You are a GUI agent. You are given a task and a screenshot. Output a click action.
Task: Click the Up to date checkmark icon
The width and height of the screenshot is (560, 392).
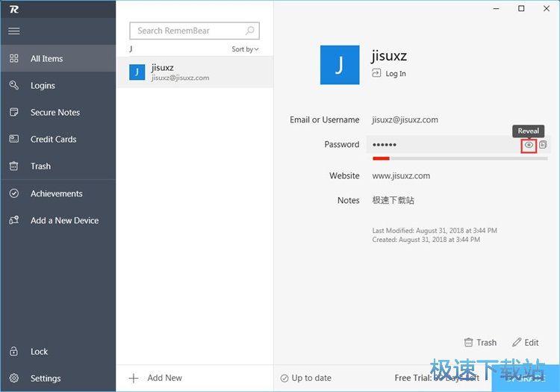pyautogui.click(x=284, y=378)
